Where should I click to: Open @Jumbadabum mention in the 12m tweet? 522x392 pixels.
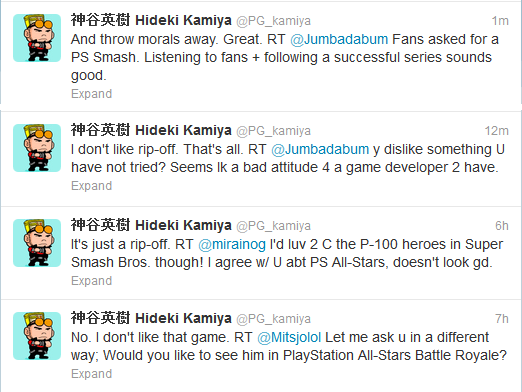point(320,149)
